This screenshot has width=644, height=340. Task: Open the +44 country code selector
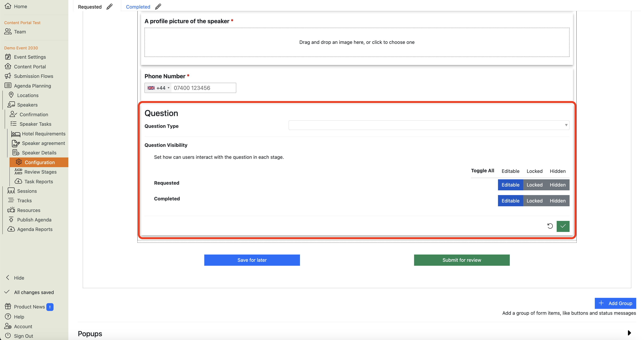coord(158,88)
